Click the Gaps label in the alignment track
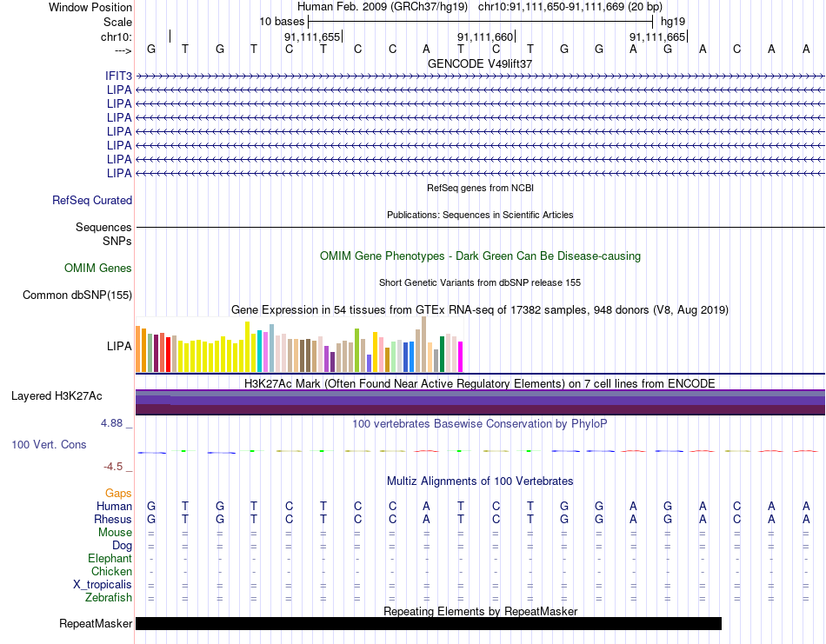Image resolution: width=826 pixels, height=644 pixels. point(118,493)
